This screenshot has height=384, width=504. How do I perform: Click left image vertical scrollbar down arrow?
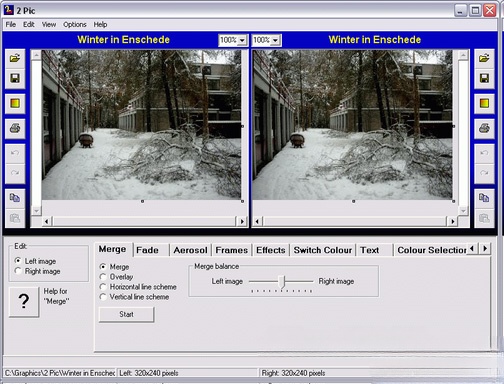(36, 211)
